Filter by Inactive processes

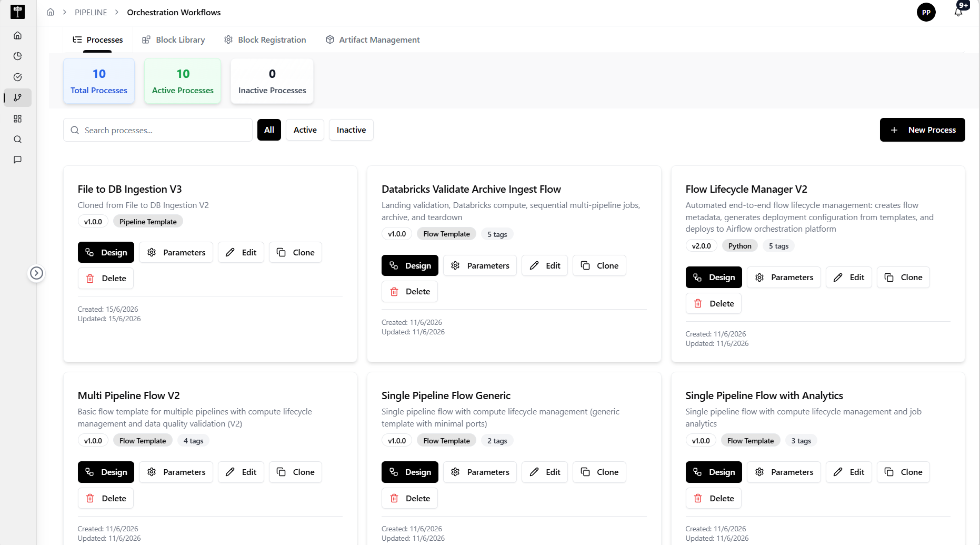pos(351,130)
